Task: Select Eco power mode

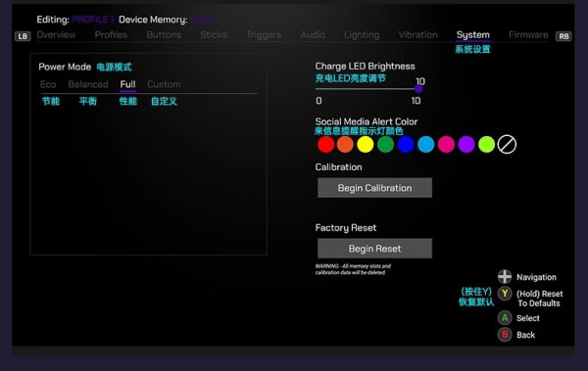Action: 48,84
